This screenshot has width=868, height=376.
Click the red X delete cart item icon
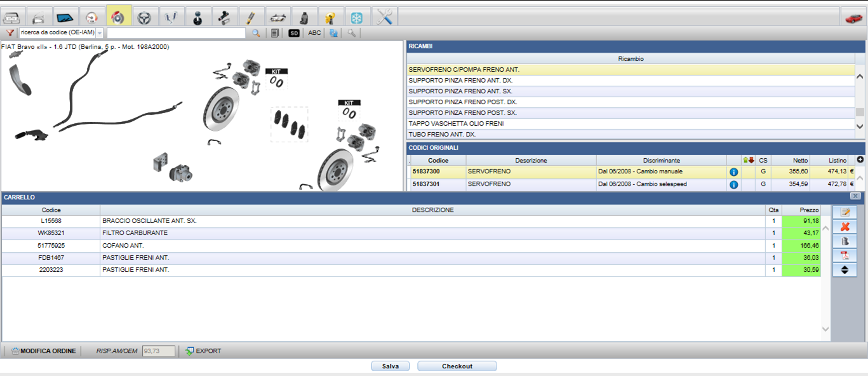coord(845,227)
